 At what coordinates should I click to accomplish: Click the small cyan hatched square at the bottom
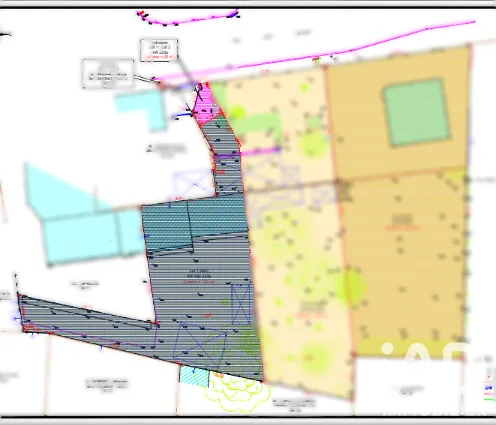(x=194, y=376)
